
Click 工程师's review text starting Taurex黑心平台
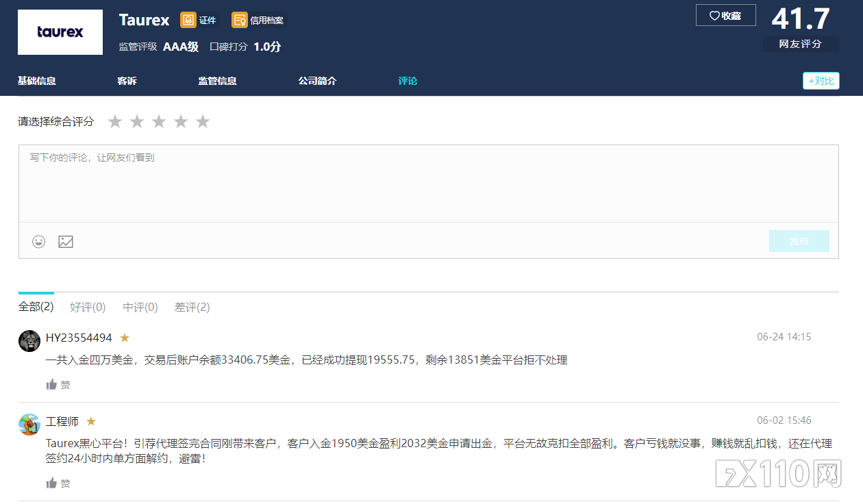(x=438, y=451)
